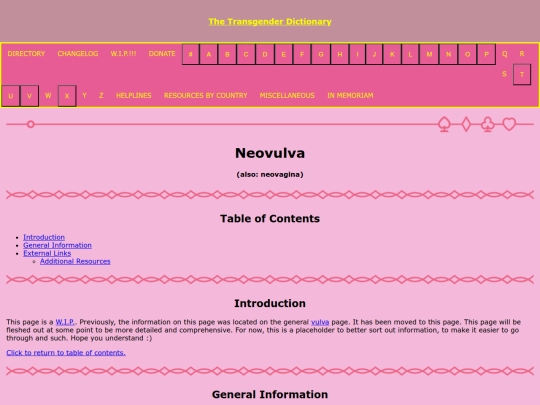540x405 pixels.
Task: Jump to External Links section link
Action: 47,253
